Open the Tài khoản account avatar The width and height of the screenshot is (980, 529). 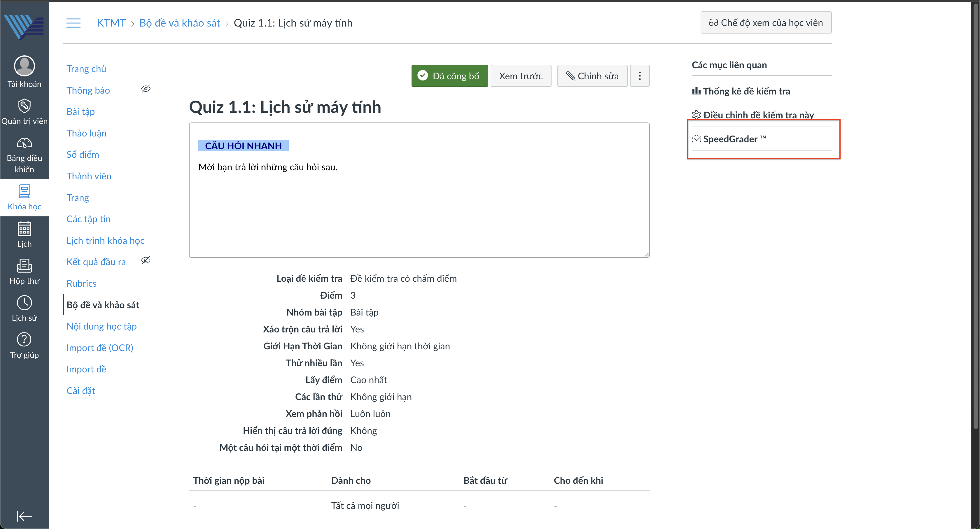coord(24,66)
